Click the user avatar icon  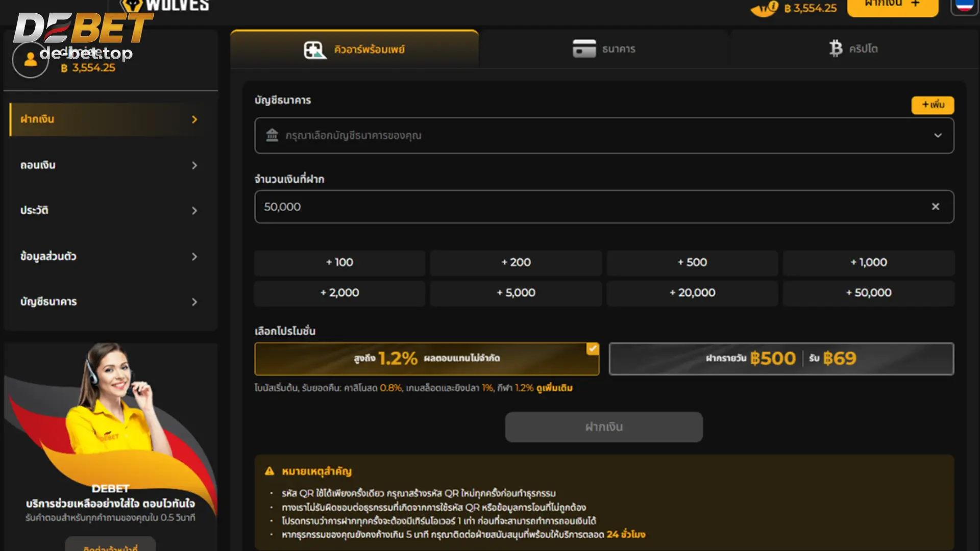30,60
